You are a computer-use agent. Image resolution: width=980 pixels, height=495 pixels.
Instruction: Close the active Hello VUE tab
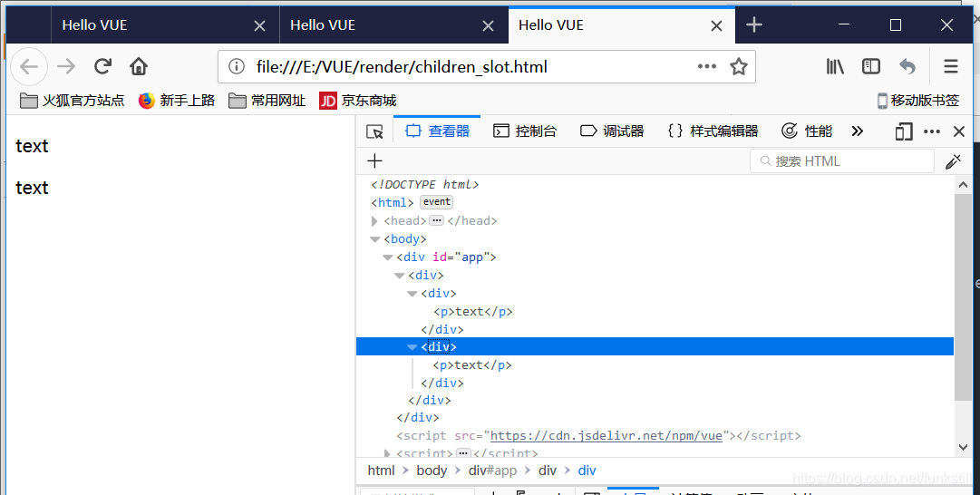point(716,25)
